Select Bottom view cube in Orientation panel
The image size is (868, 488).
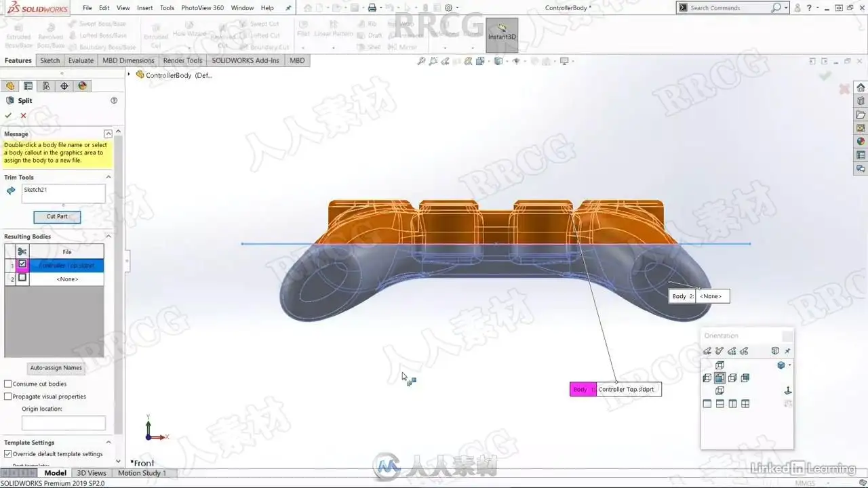pos(720,391)
